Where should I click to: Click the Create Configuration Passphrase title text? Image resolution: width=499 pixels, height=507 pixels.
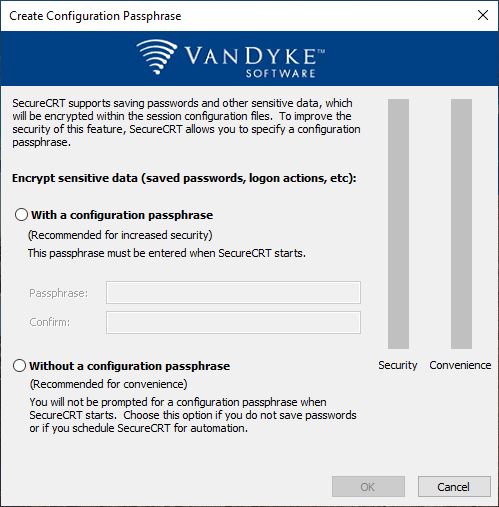tap(95, 16)
